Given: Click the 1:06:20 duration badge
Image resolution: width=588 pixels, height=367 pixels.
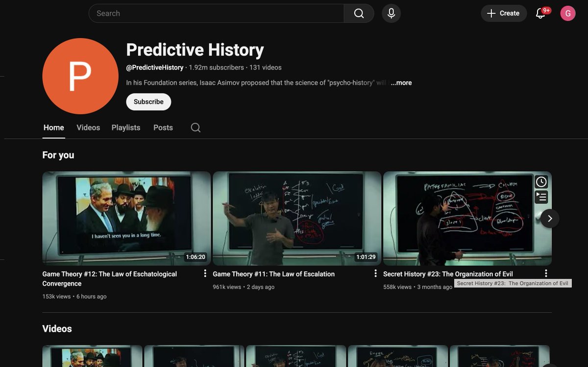Looking at the screenshot, I should pyautogui.click(x=196, y=257).
